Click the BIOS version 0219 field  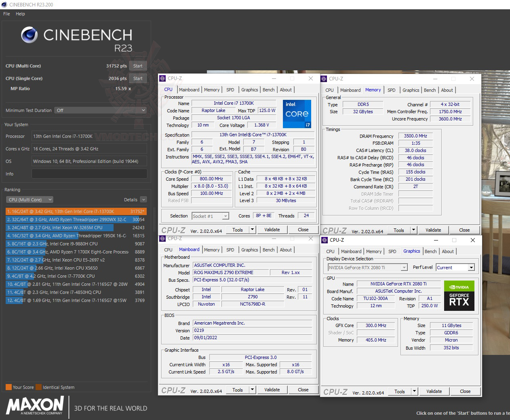252,330
